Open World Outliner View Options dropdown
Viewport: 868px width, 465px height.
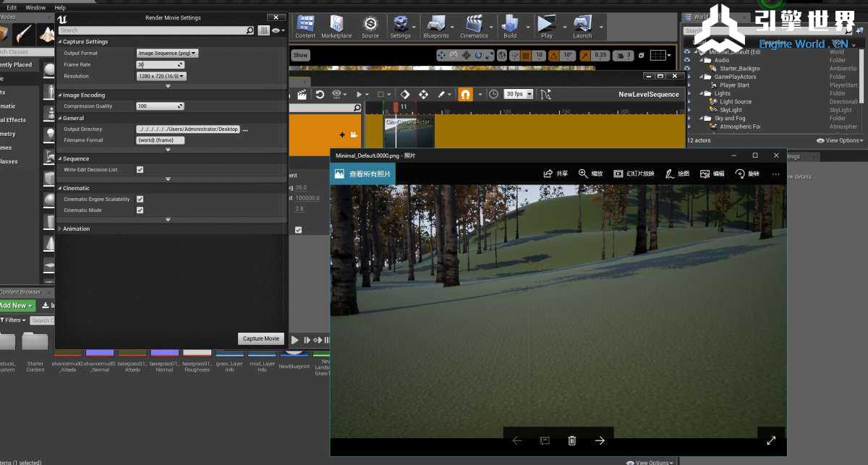pyautogui.click(x=840, y=140)
